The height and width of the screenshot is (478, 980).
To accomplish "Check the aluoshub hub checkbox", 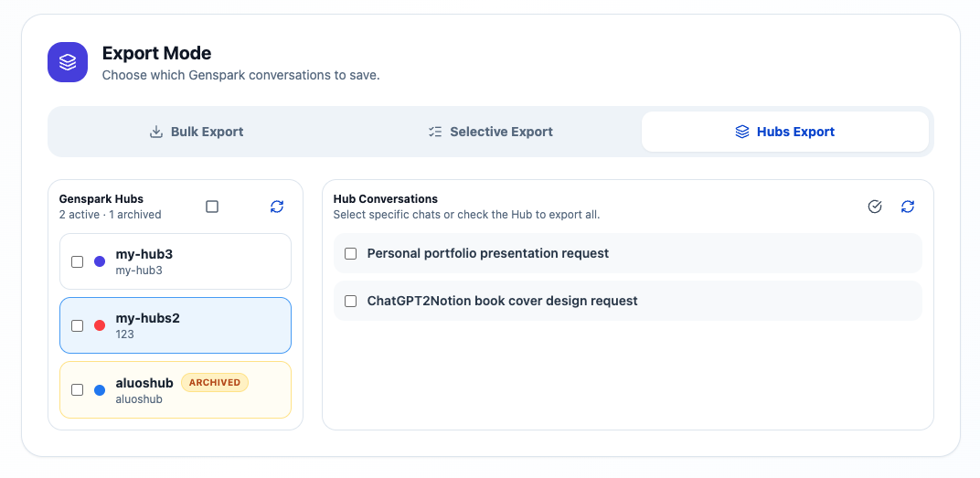I will tap(77, 390).
